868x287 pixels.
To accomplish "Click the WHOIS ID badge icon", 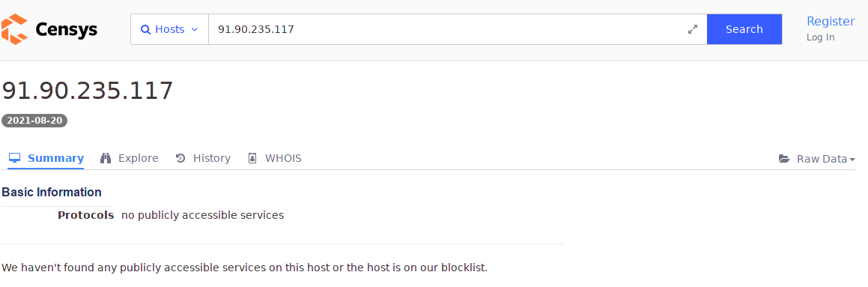I will pyautogui.click(x=252, y=158).
